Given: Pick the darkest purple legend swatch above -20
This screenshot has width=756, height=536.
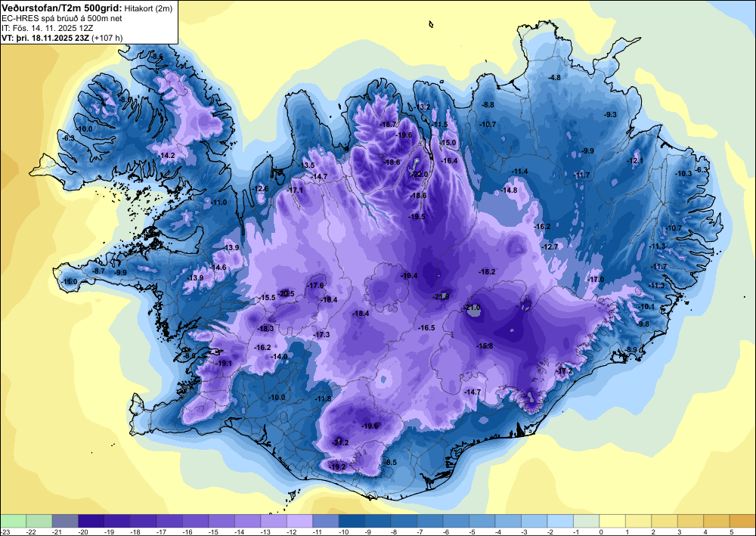Looking at the screenshot, I should [91, 521].
